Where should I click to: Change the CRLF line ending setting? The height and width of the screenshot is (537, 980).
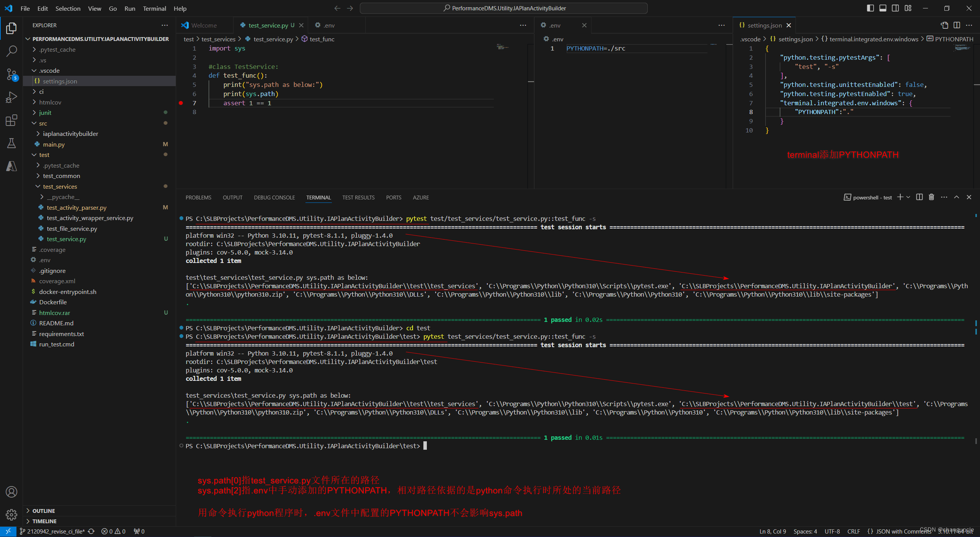pyautogui.click(x=853, y=531)
